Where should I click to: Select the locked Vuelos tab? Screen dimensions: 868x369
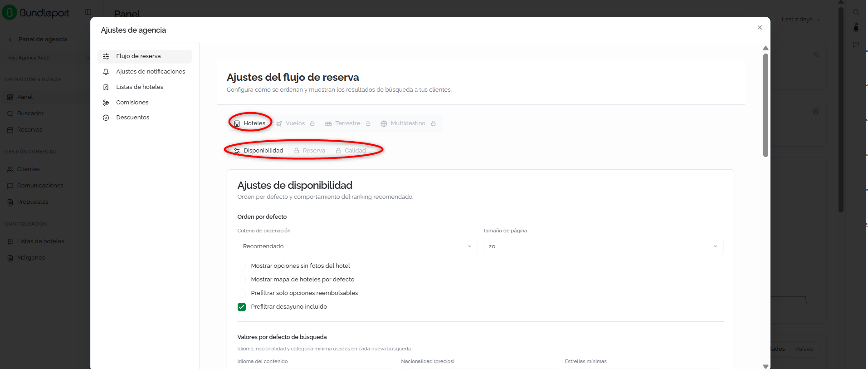[x=295, y=123]
